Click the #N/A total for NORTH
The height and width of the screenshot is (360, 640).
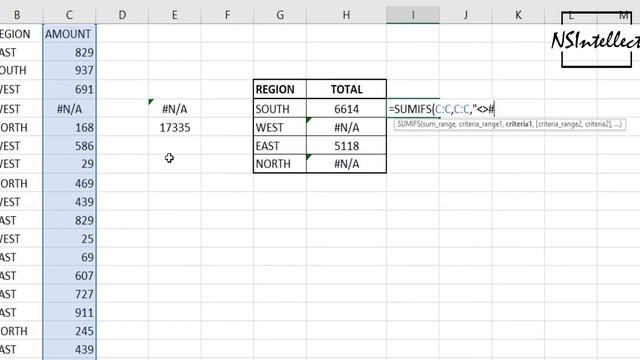[346, 164]
